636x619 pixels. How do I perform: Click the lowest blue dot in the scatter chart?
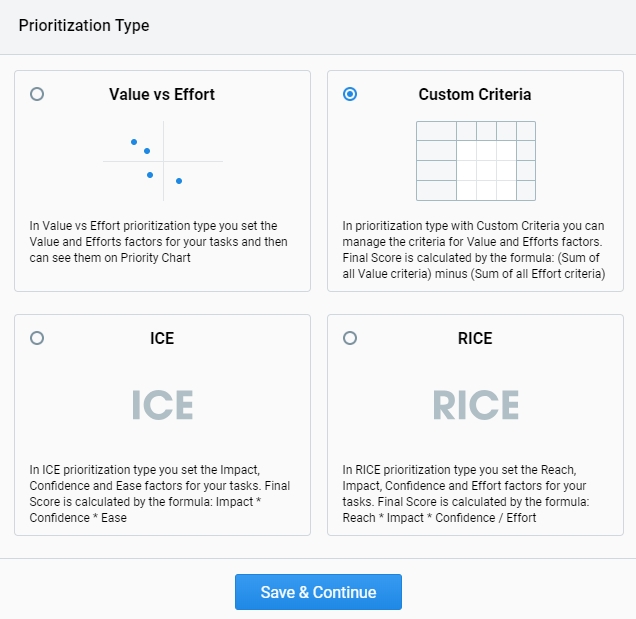pos(179,181)
